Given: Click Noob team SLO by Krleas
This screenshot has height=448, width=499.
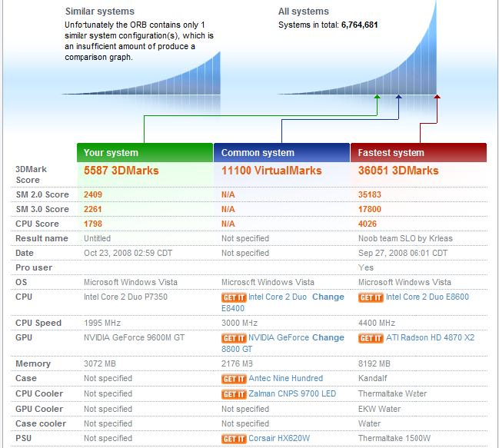Looking at the screenshot, I should pyautogui.click(x=405, y=238).
